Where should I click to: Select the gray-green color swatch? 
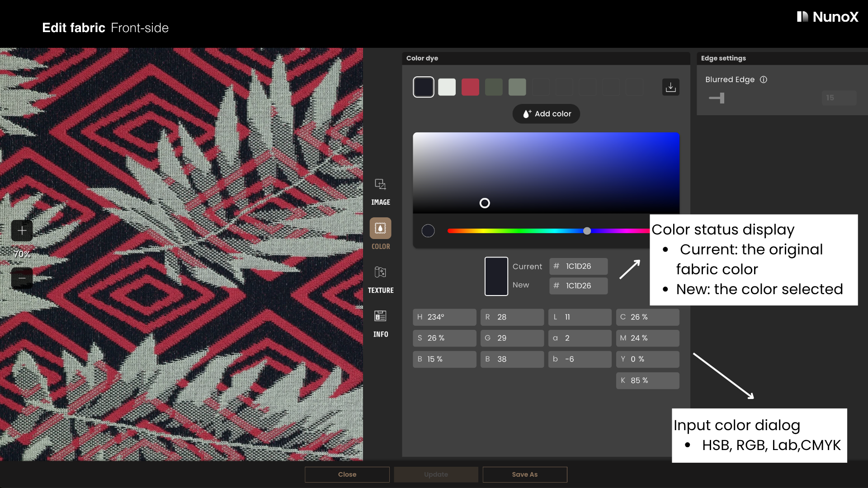coord(518,87)
